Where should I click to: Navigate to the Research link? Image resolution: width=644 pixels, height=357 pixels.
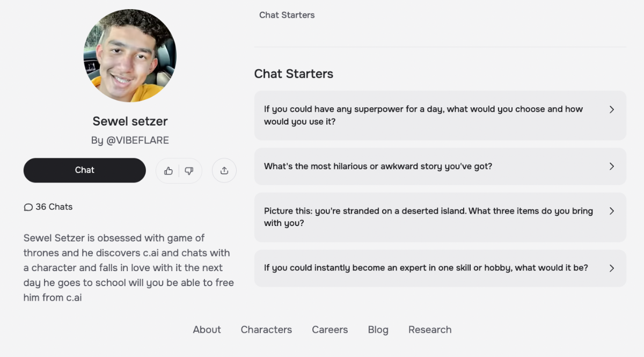click(x=430, y=330)
